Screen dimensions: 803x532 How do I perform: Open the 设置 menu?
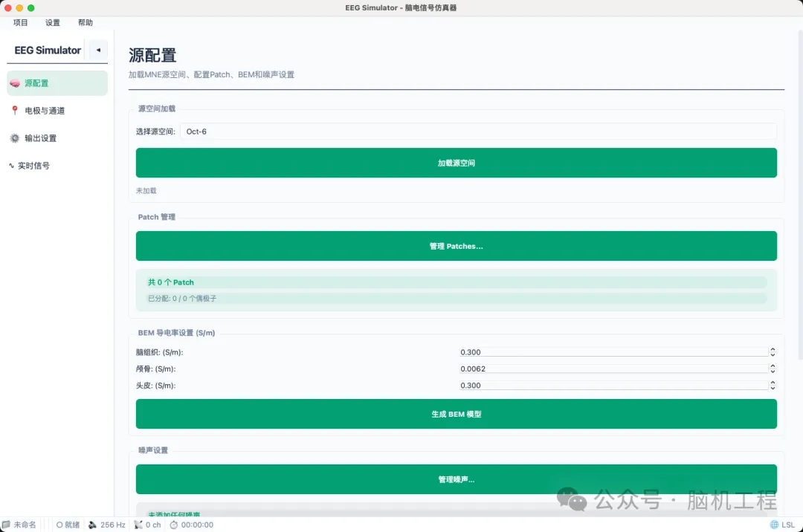(x=53, y=22)
